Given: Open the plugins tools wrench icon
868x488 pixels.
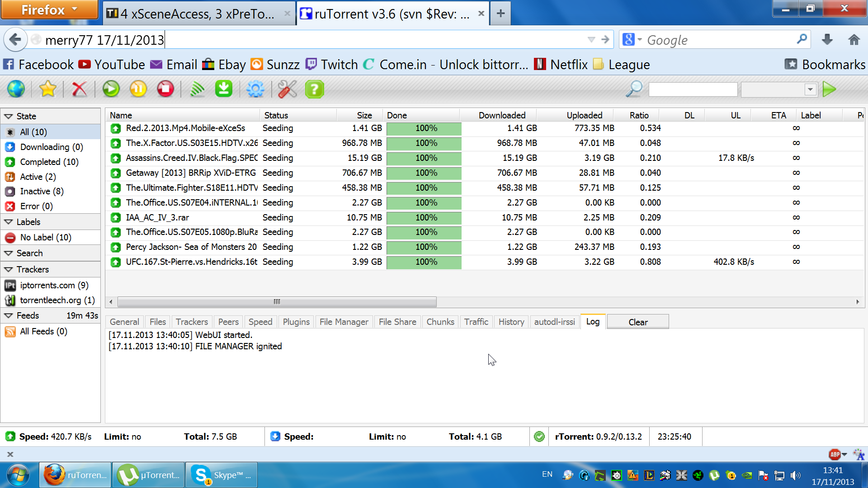Looking at the screenshot, I should tap(287, 89).
